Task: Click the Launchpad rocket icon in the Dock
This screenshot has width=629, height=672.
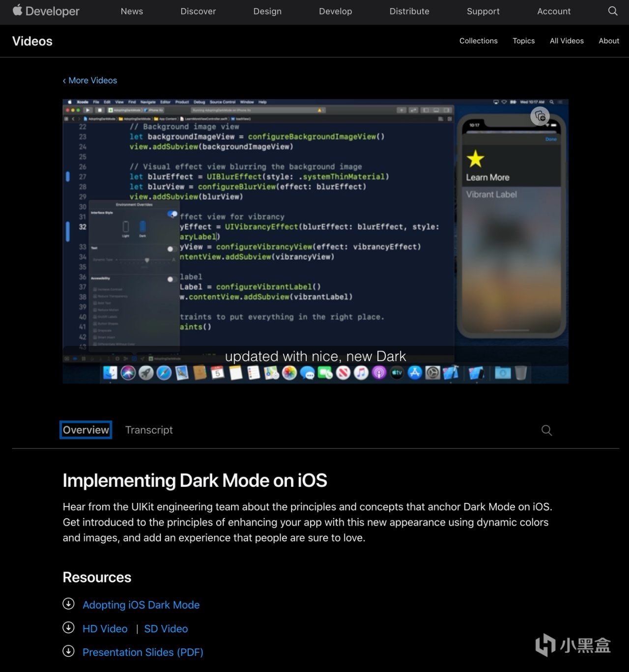Action: pyautogui.click(x=146, y=373)
